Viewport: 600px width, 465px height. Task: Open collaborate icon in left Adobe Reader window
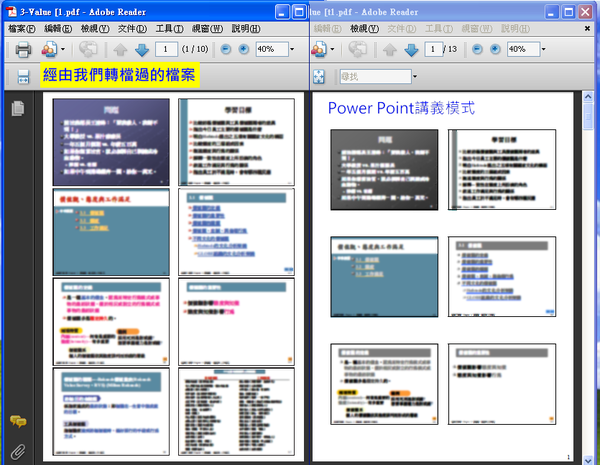pos(50,49)
